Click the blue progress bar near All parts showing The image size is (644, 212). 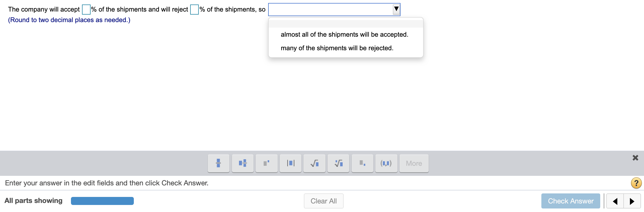pyautogui.click(x=102, y=201)
